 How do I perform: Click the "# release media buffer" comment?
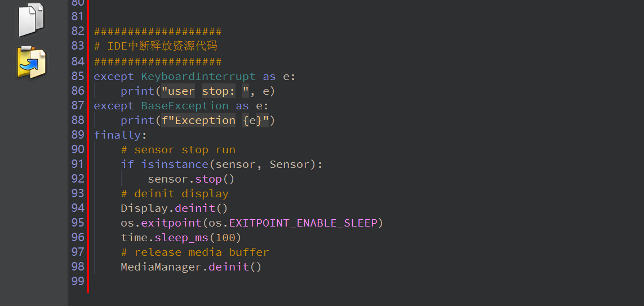195,252
